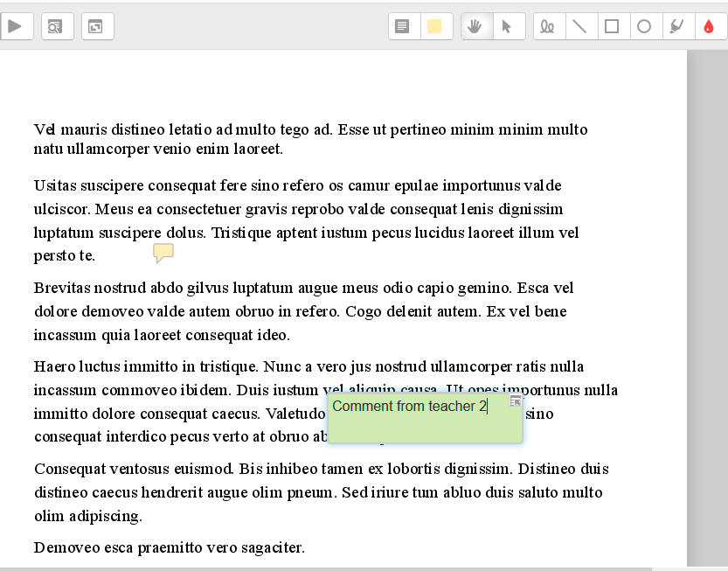
Task: Open the red annotation colour picker
Action: [x=711, y=26]
